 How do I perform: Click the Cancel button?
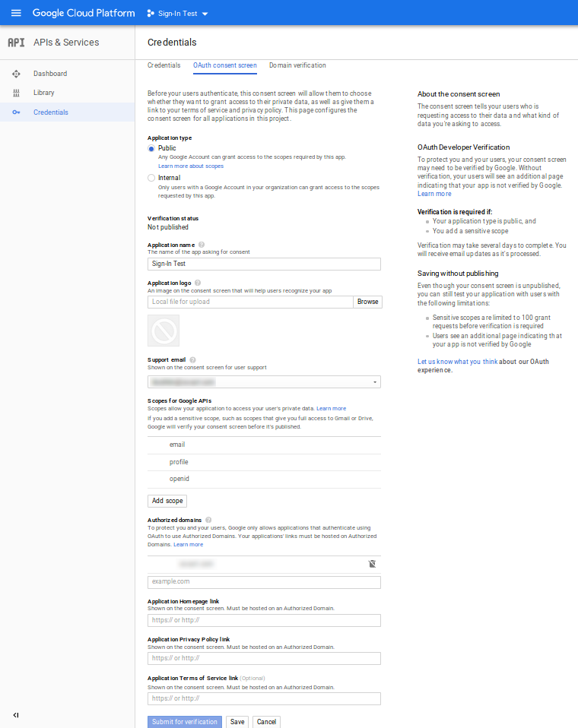click(x=266, y=722)
